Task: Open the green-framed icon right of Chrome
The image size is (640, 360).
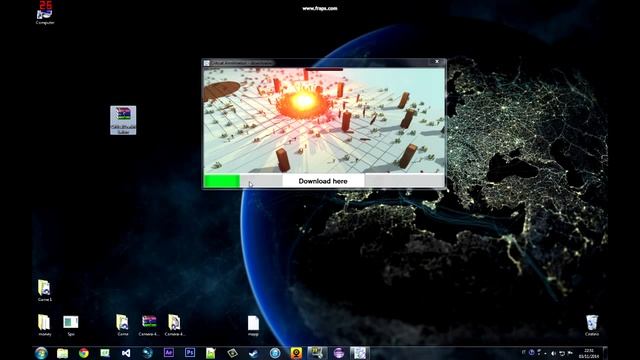Action: pos(105,353)
